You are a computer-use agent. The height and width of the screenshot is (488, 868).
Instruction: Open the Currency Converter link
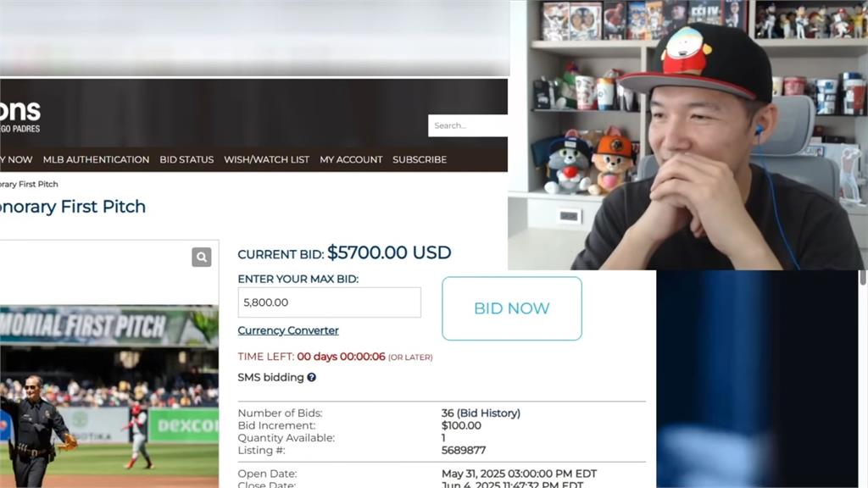(x=288, y=330)
